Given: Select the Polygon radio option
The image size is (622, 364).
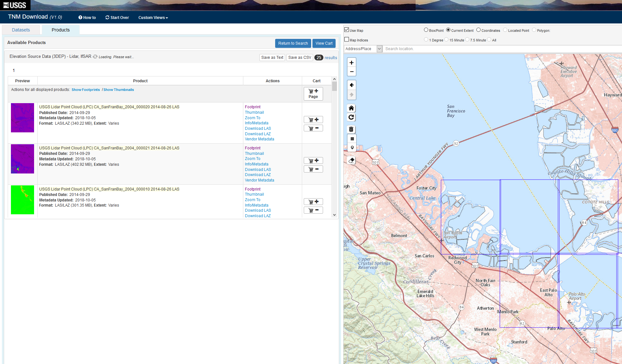Looking at the screenshot, I should [534, 30].
